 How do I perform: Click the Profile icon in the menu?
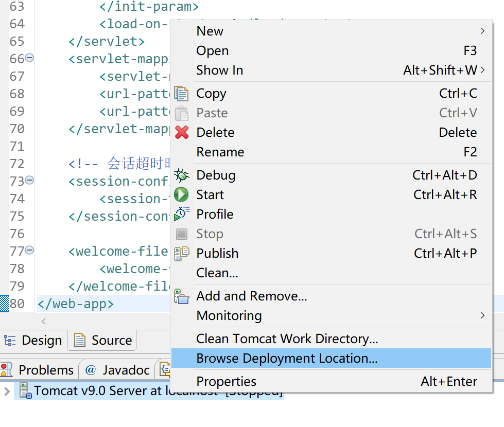181,214
